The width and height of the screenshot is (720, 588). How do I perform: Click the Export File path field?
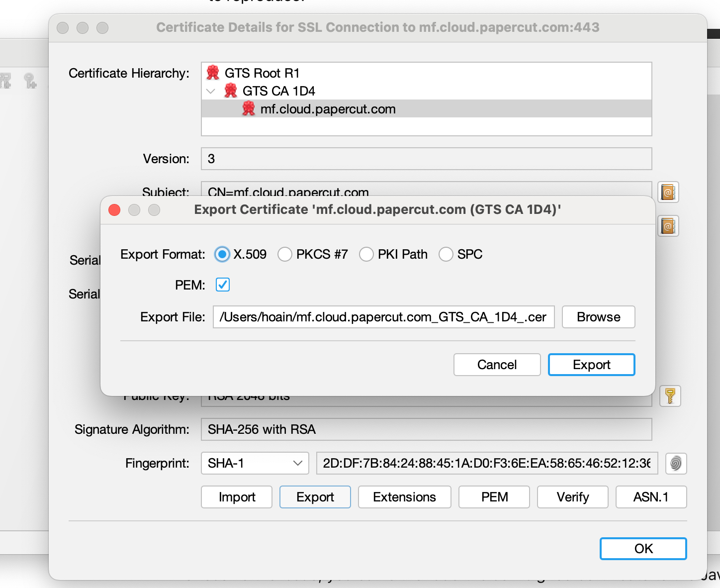pos(383,317)
